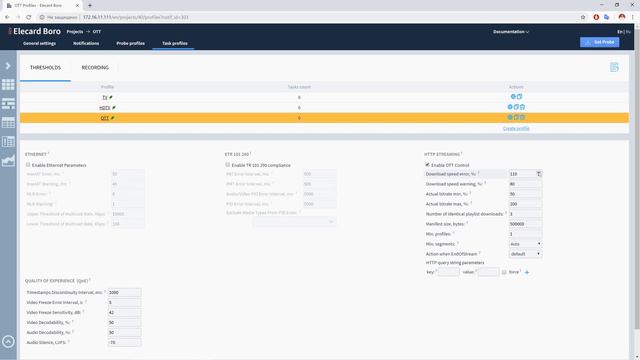Click the round up-arrow icon at the sidebar bottom
Image resolution: width=640 pixels, height=360 pixels.
point(8,341)
